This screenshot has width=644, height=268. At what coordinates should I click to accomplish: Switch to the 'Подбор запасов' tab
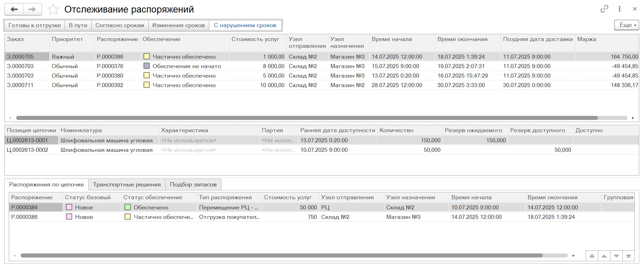point(193,185)
